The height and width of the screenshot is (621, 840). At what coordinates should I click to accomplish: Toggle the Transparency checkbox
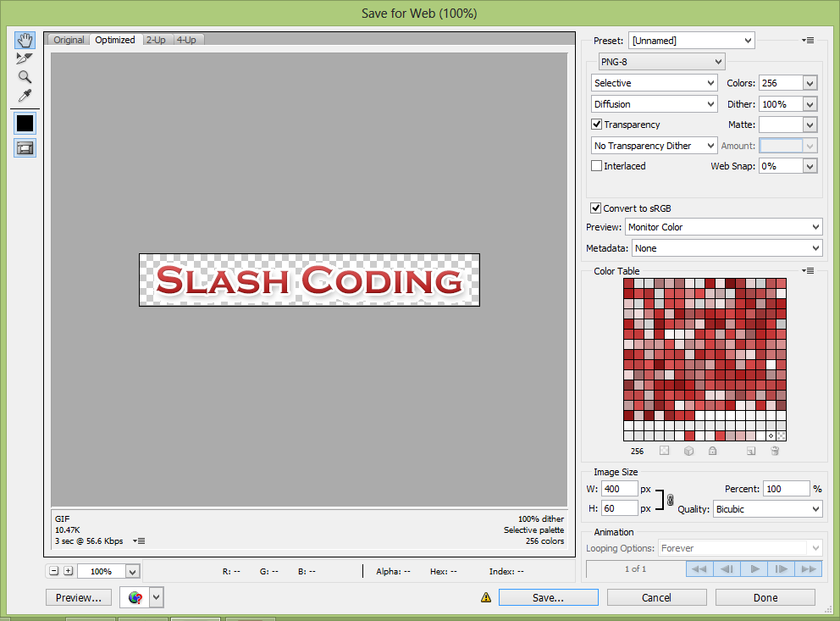pos(596,125)
